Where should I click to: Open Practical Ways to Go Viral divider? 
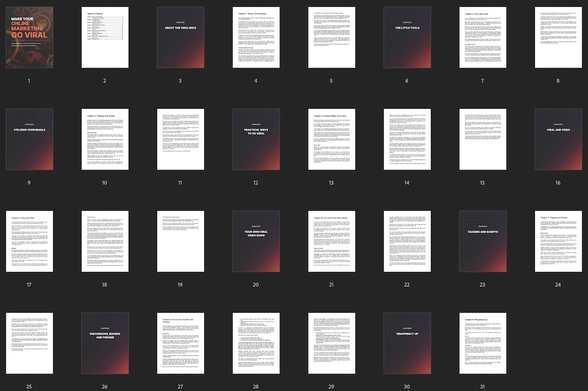(256, 139)
